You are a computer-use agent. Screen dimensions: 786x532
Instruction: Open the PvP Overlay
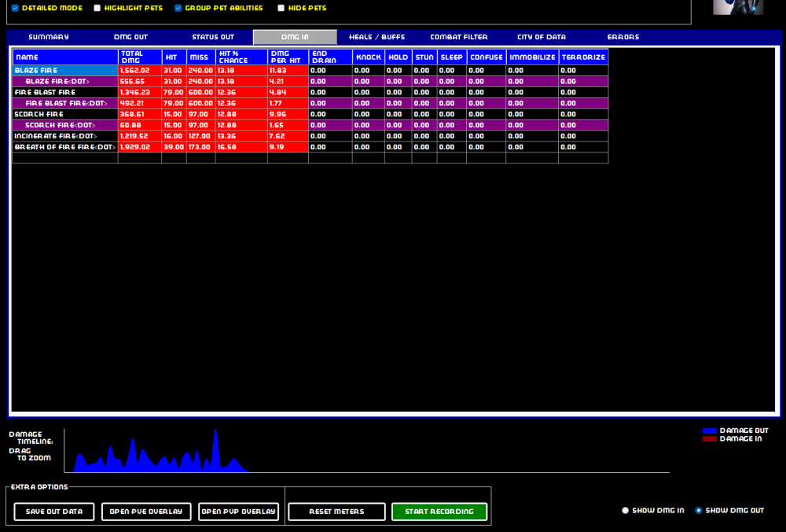239,512
